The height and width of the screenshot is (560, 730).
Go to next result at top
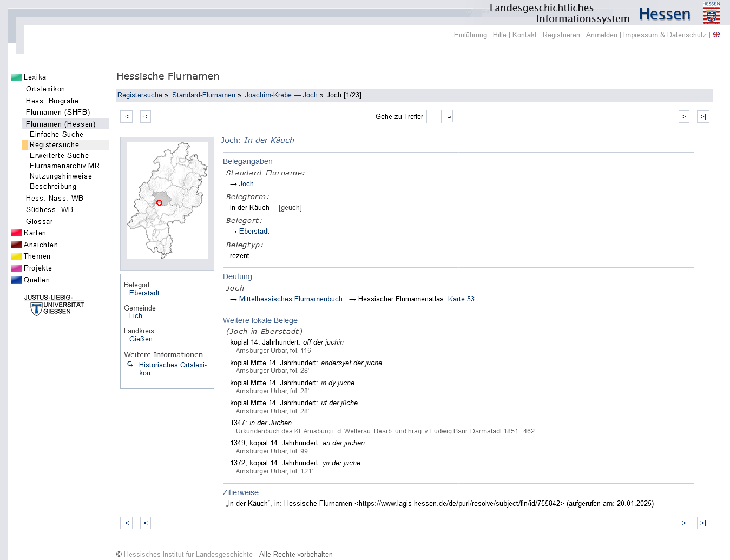click(683, 117)
